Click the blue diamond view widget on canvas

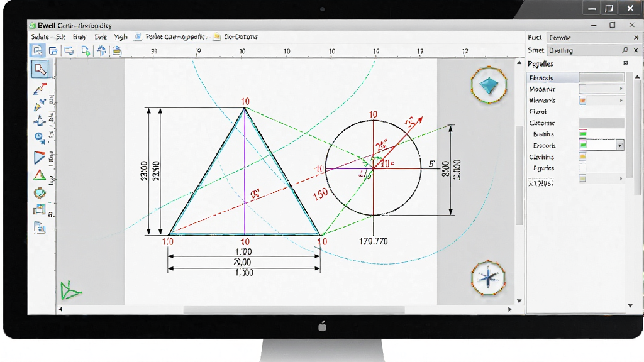pos(489,85)
